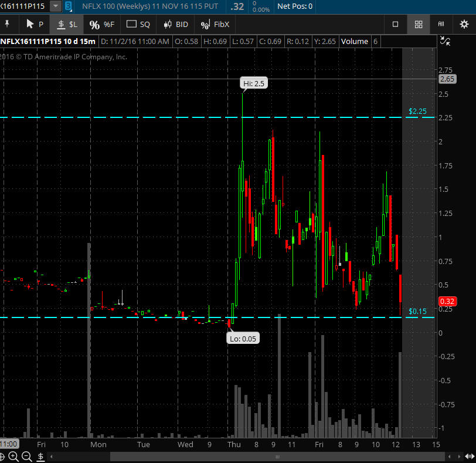Click the dollar sign price scale icon
Screen dimensions: 476x463
pos(39,456)
